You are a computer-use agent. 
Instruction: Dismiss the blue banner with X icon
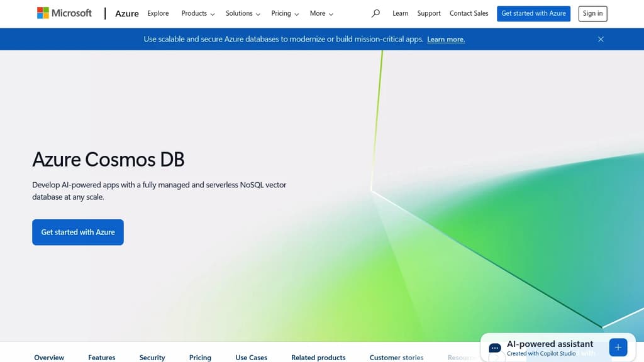tap(601, 40)
